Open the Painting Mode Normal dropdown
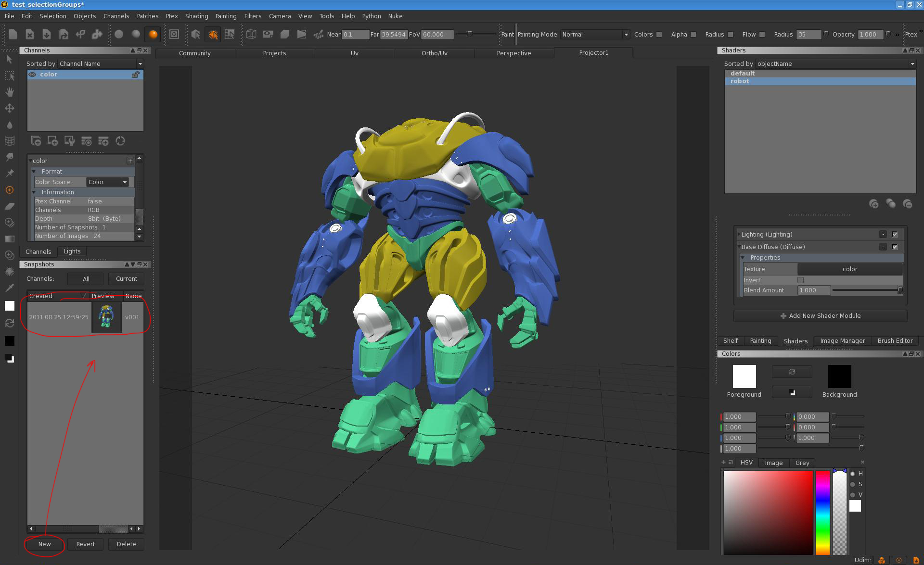 pos(595,35)
